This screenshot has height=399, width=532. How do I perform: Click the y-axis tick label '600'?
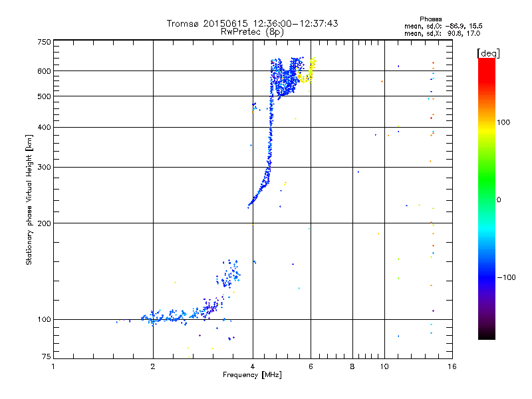point(44,71)
